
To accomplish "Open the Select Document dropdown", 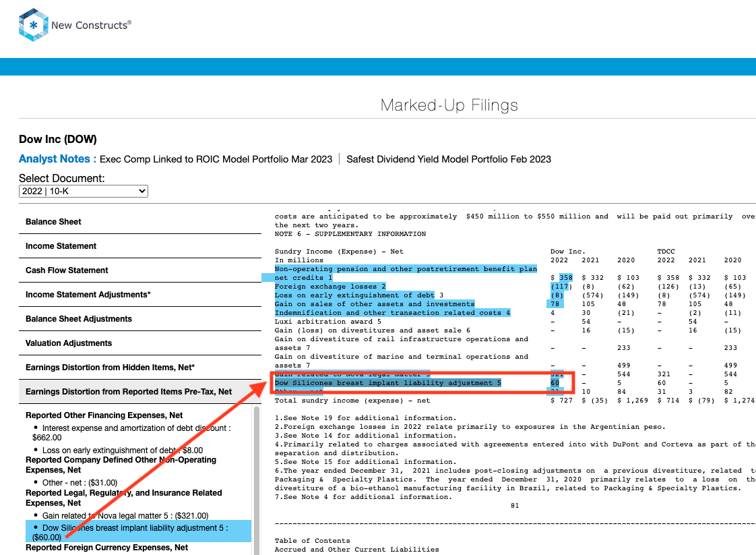I will (84, 191).
